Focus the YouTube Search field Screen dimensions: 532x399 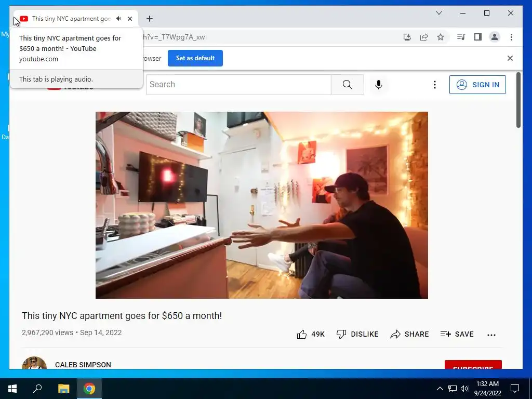[238, 85]
